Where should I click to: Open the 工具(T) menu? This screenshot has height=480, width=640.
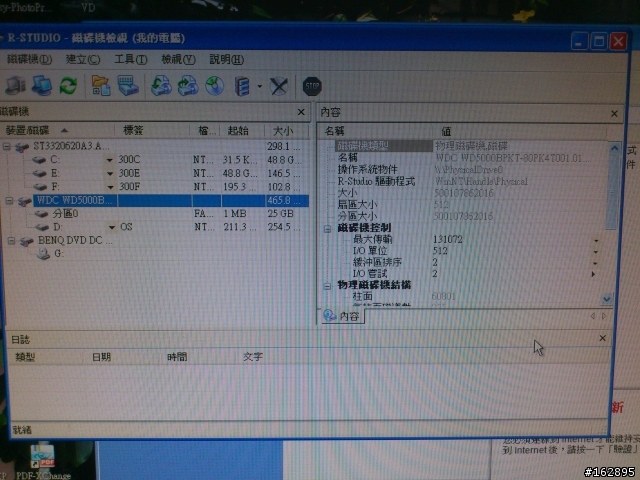click(x=131, y=60)
